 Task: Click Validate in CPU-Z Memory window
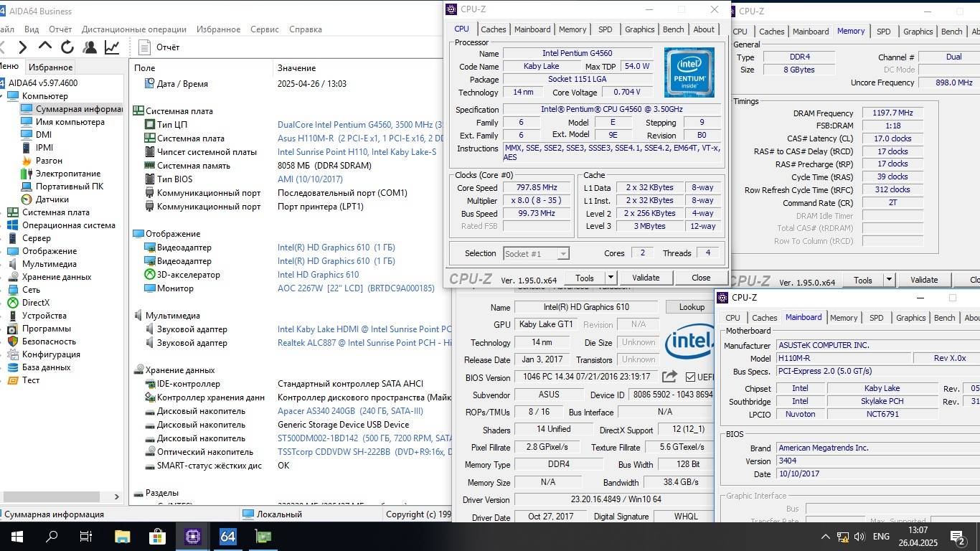tap(924, 280)
